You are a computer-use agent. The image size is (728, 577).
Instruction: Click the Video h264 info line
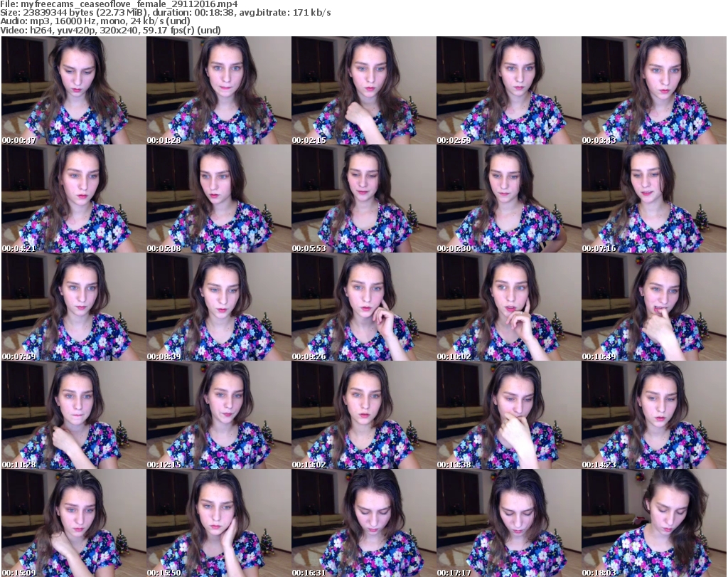click(111, 30)
